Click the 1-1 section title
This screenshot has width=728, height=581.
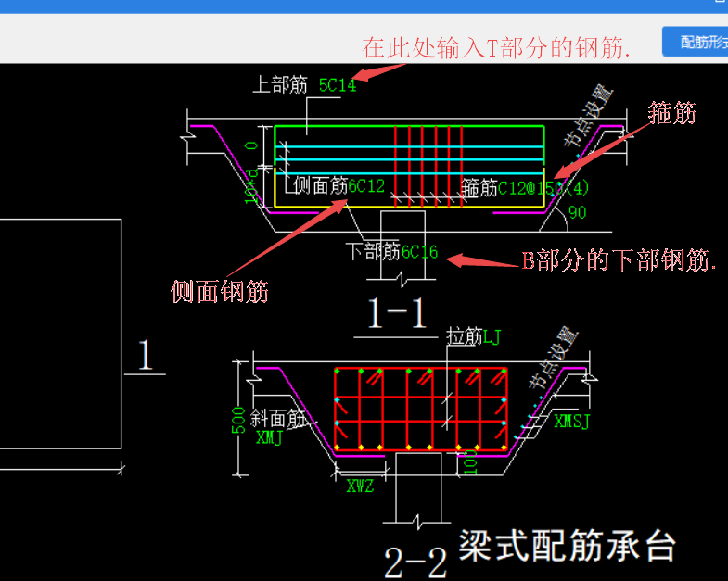[397, 313]
